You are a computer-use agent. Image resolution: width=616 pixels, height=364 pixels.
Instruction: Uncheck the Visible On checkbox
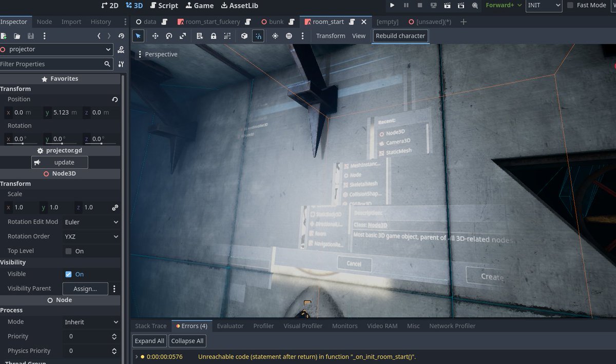pos(68,274)
